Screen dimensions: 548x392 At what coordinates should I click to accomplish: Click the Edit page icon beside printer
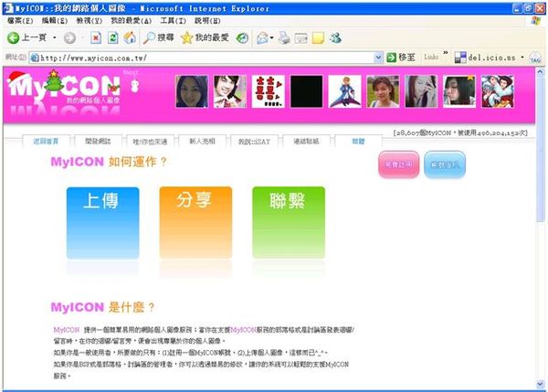point(300,38)
